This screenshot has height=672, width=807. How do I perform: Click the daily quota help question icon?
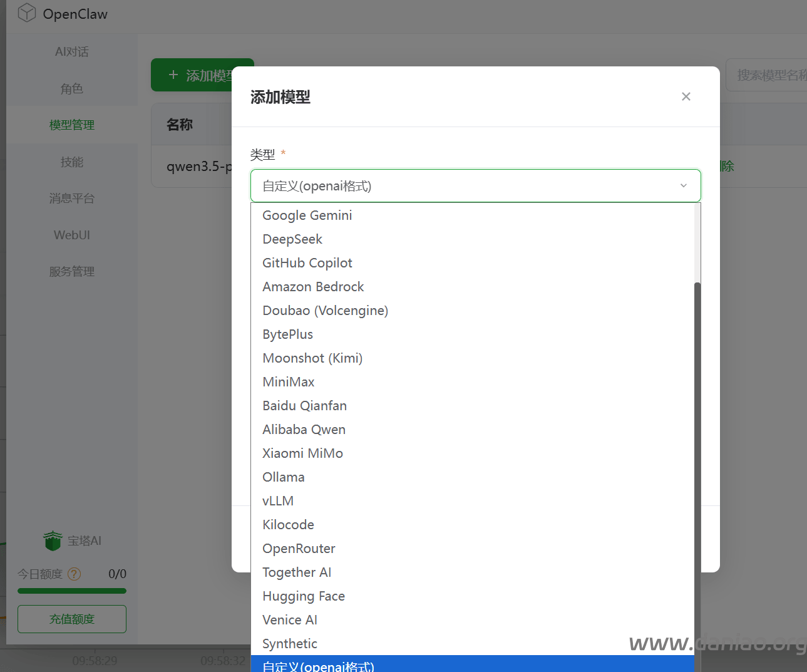74,574
